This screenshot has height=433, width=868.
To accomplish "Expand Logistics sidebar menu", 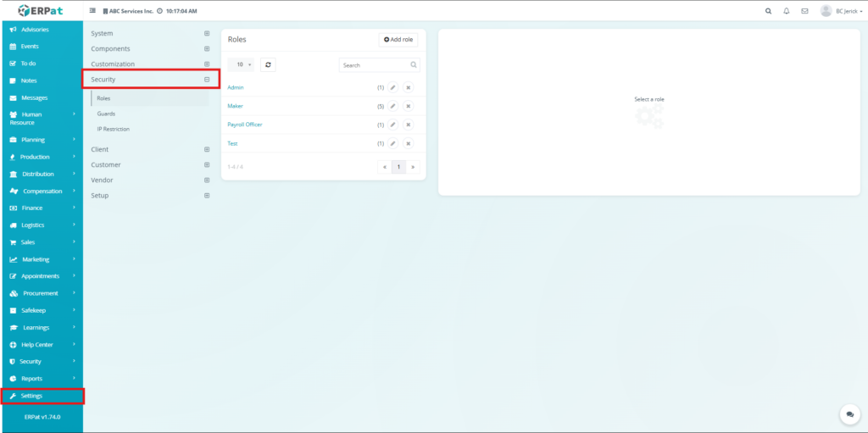I will pos(42,225).
